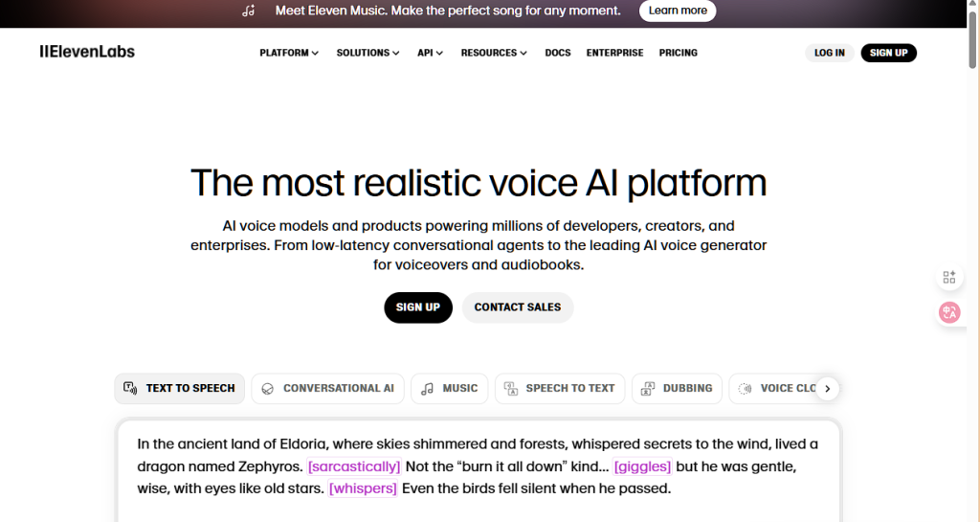Image resolution: width=980 pixels, height=522 pixels.
Task: Click the 'Meet Eleven Music' banner text
Action: (448, 11)
